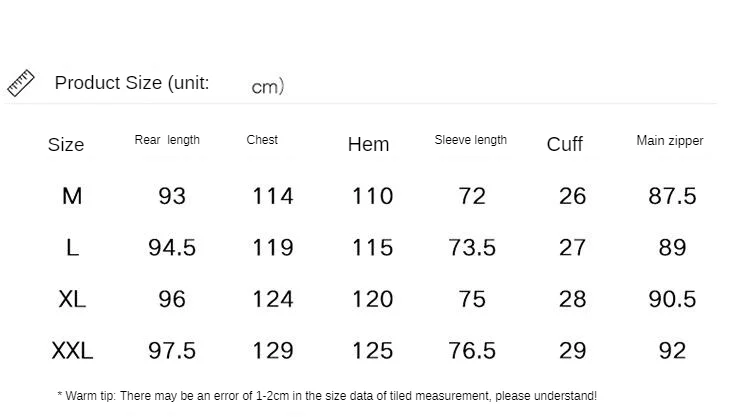Click the 94.5 rear length value
The width and height of the screenshot is (750, 417).
pyautogui.click(x=172, y=248)
